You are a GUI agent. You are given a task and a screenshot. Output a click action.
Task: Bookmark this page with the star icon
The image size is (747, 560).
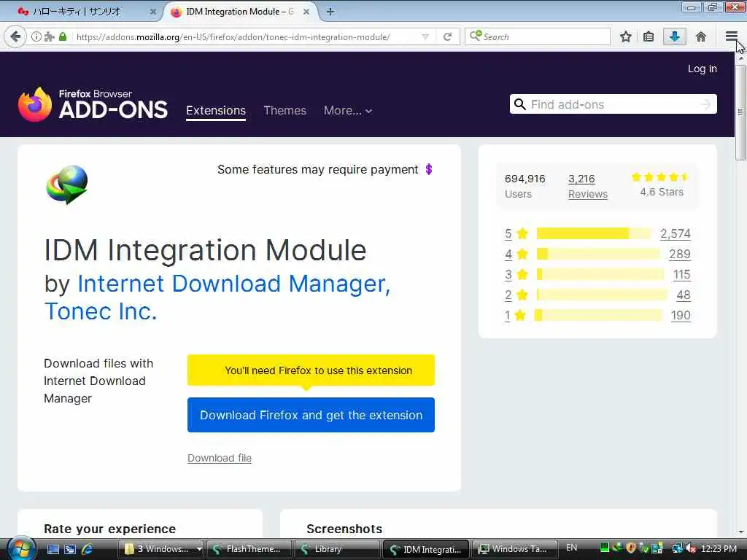[625, 36]
